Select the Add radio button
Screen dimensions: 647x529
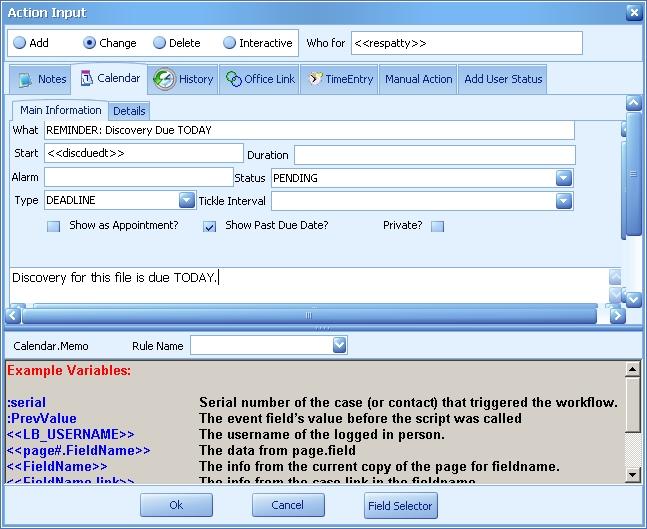coord(19,43)
